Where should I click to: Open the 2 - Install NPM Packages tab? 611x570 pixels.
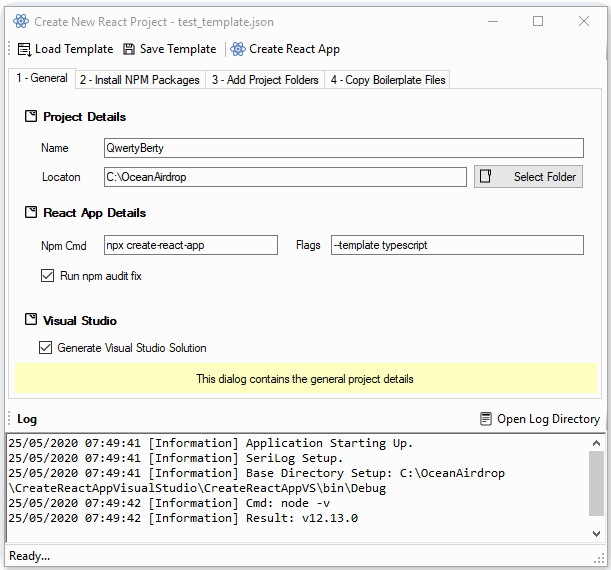[x=140, y=80]
